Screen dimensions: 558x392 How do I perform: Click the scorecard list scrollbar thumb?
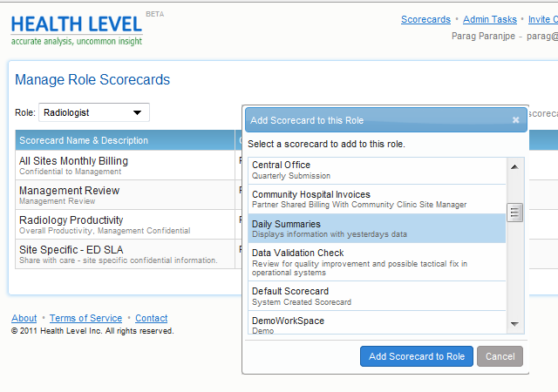click(514, 213)
